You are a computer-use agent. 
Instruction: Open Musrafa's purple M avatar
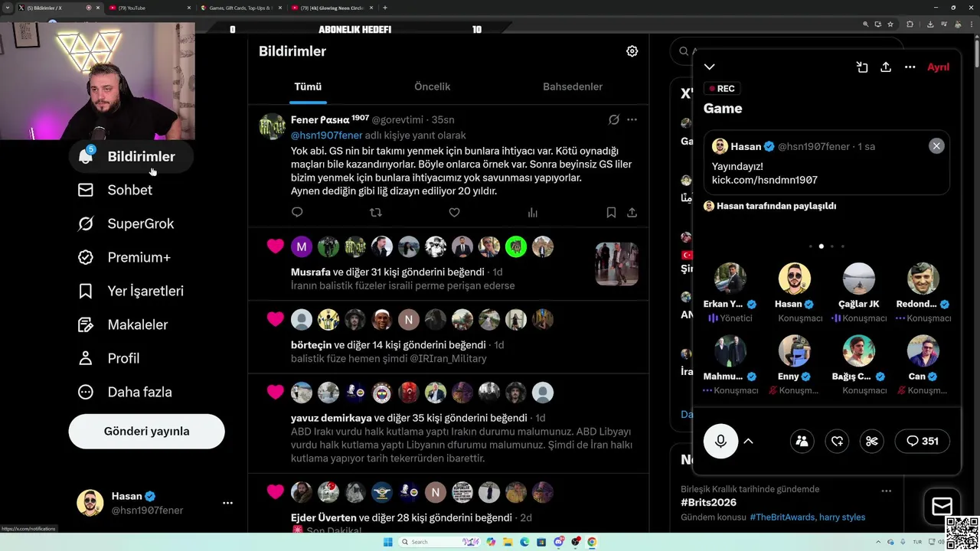coord(302,246)
